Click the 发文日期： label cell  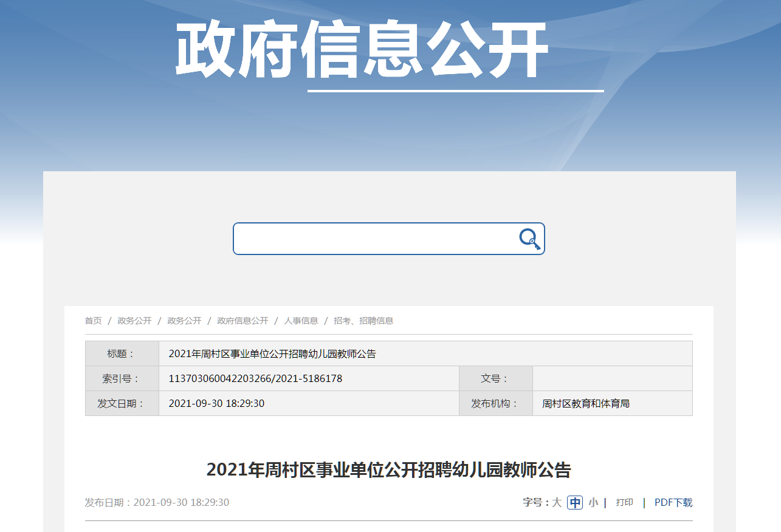[122, 403]
